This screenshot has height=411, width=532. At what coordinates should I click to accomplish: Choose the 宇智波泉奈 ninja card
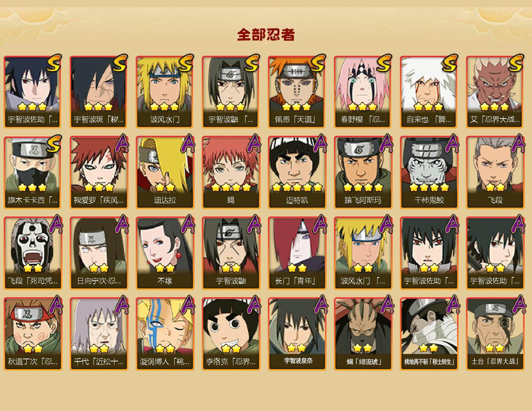click(x=297, y=334)
